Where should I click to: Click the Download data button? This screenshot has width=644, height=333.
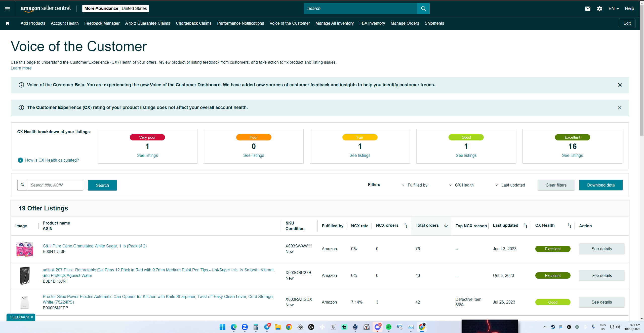click(601, 185)
